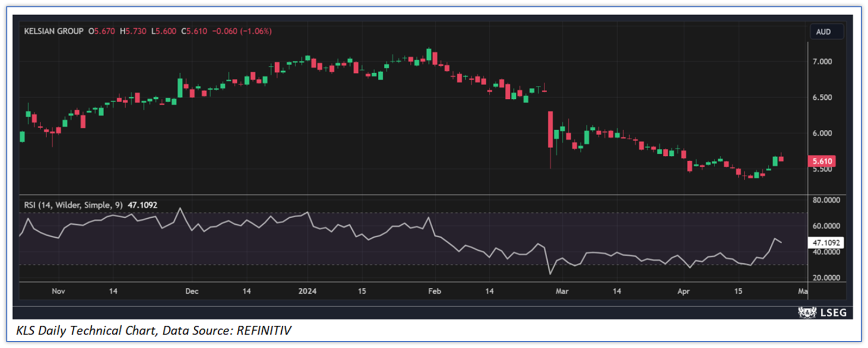Click the high value H5.730
The height and width of the screenshot is (348, 868).
133,31
